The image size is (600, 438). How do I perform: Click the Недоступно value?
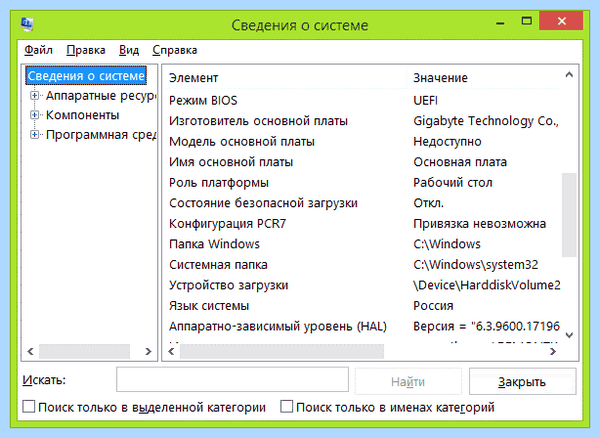tap(447, 142)
